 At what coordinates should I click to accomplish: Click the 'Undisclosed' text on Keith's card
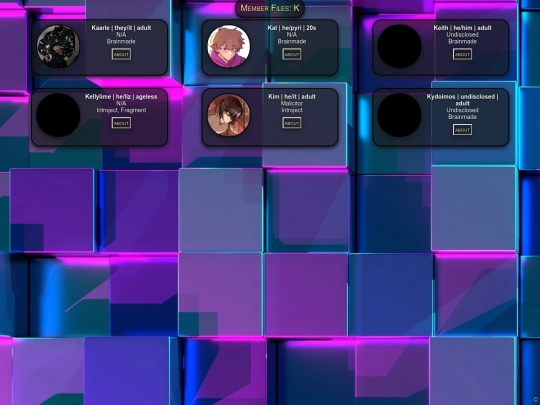[462, 35]
